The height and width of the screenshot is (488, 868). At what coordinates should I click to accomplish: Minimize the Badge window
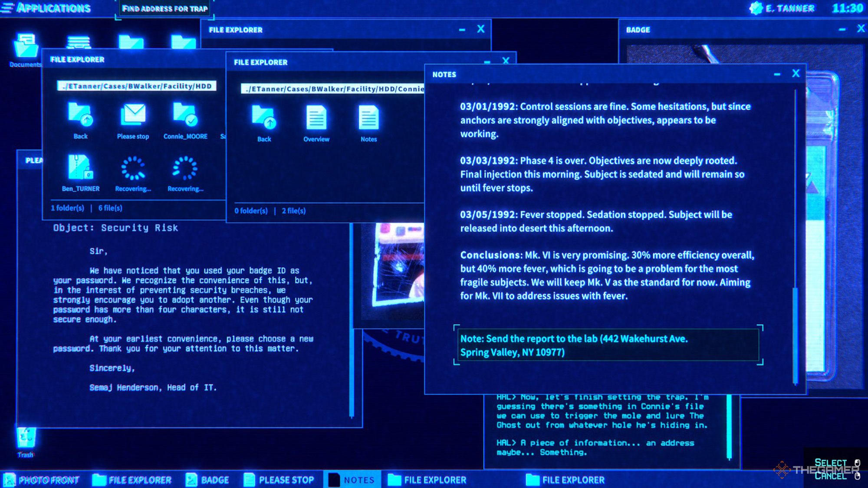(842, 29)
